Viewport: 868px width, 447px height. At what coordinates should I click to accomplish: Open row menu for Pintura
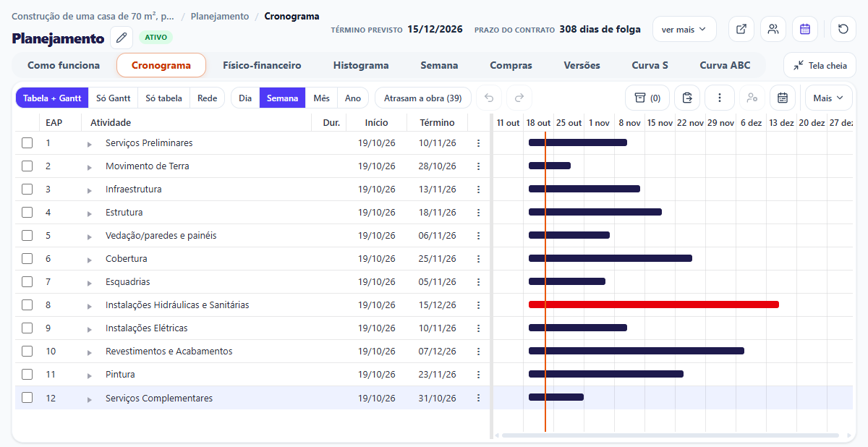[x=478, y=375]
